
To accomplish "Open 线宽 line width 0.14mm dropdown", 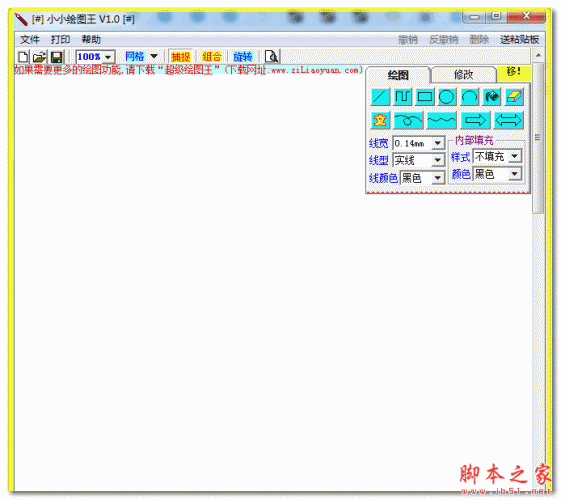I will pos(438,143).
